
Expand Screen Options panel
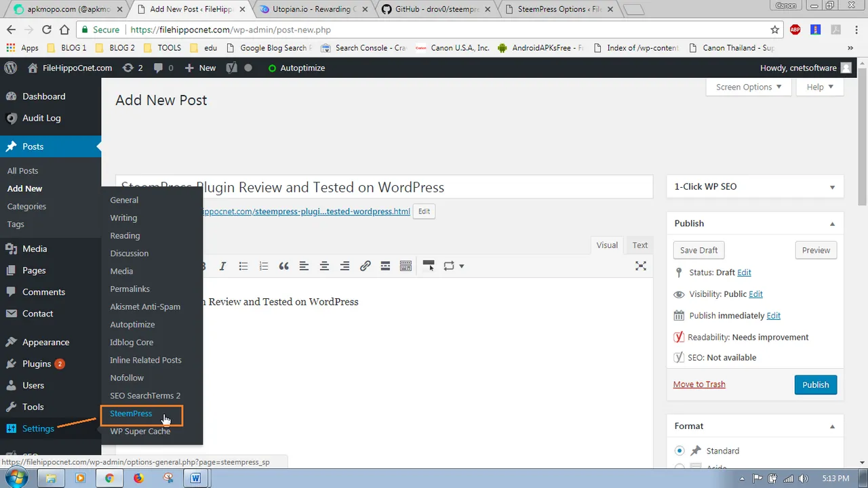[749, 87]
